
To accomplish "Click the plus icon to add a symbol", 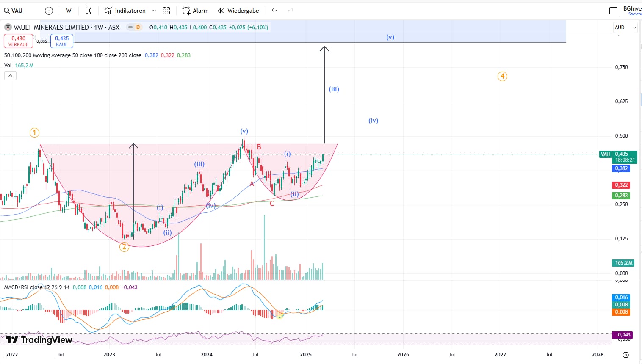I will click(49, 11).
